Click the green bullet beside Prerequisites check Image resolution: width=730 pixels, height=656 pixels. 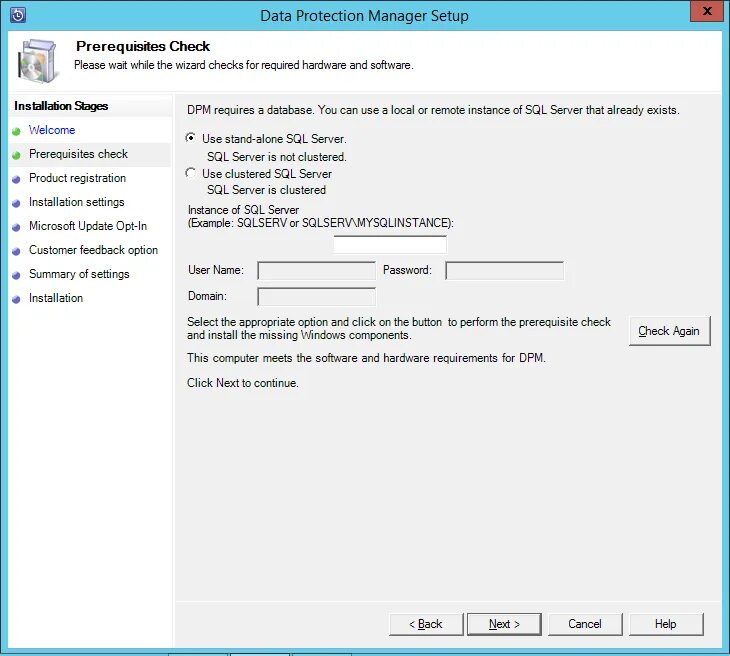click(16, 155)
